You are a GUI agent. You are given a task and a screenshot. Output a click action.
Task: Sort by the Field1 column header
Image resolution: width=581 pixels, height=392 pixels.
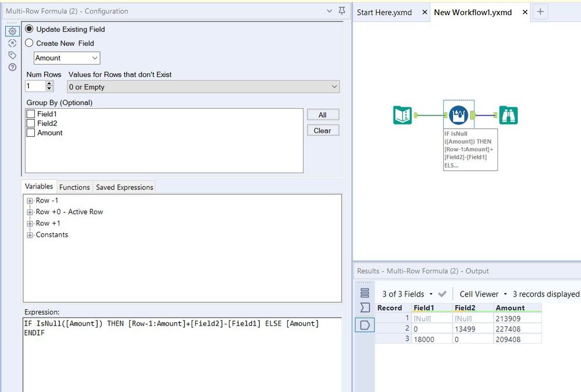click(432, 308)
